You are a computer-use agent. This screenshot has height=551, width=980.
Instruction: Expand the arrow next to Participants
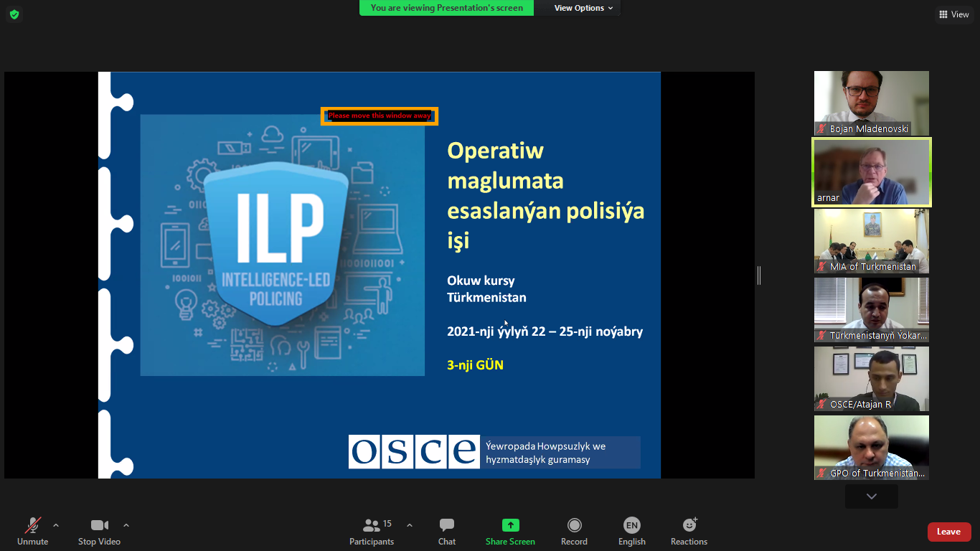pos(410,525)
